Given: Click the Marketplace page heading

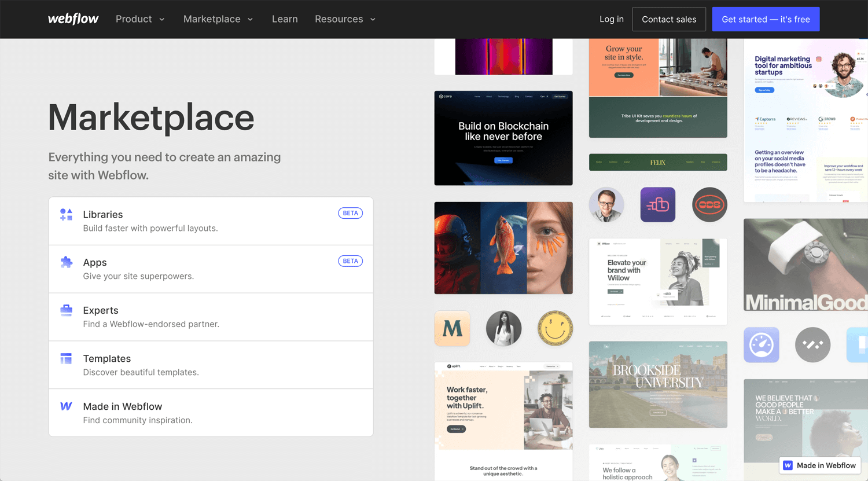Looking at the screenshot, I should [151, 118].
